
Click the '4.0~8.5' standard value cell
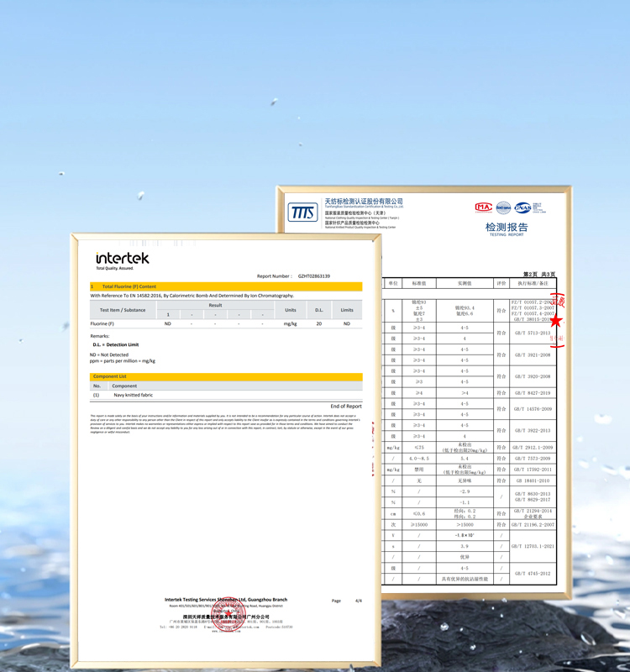coord(419,459)
